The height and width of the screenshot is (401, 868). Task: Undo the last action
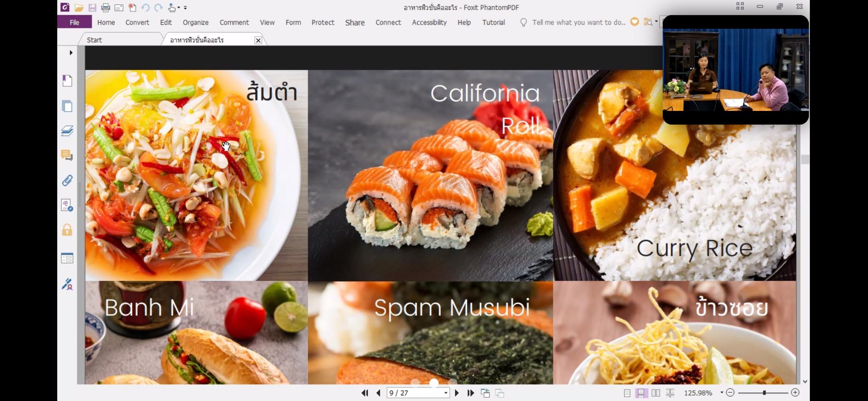point(145,7)
